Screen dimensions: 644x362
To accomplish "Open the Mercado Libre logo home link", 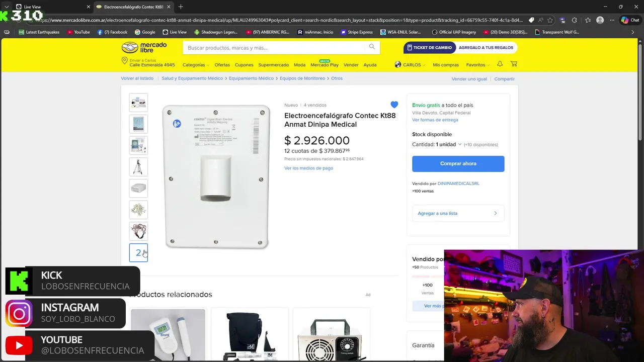I will [x=144, y=48].
